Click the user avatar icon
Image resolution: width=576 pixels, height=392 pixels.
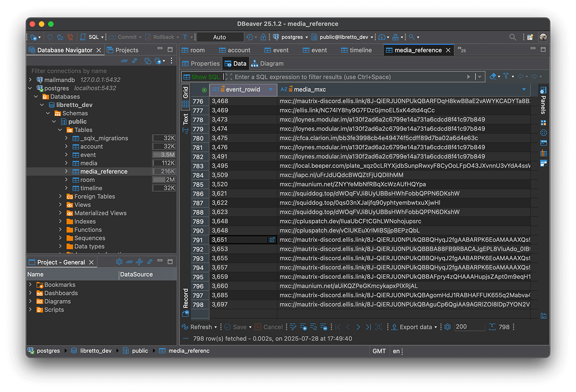pyautogui.click(x=543, y=37)
